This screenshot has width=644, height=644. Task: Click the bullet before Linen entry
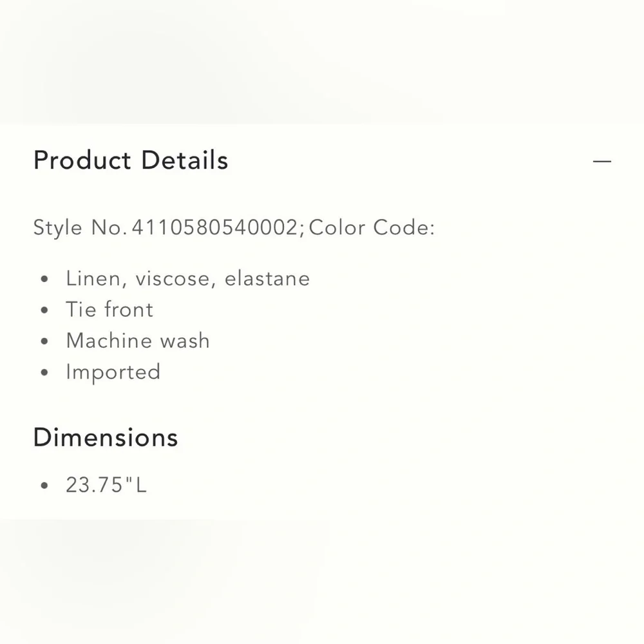pyautogui.click(x=44, y=279)
